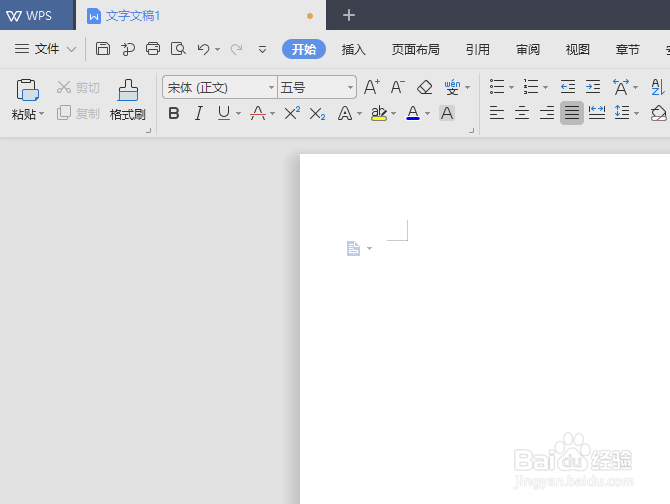Image resolution: width=670 pixels, height=504 pixels.
Task: Switch to the 引用 ribbon tab
Action: (x=478, y=50)
